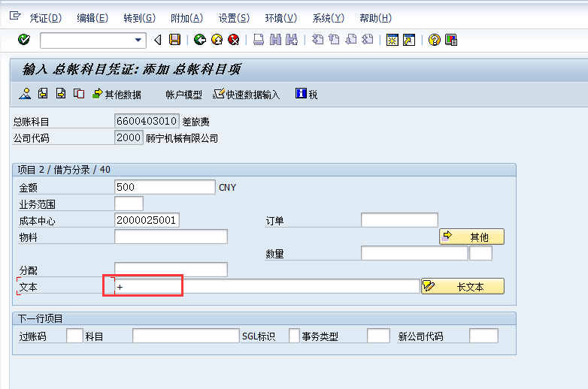Click the next line item icon
588x389 pixels.
coord(61,94)
